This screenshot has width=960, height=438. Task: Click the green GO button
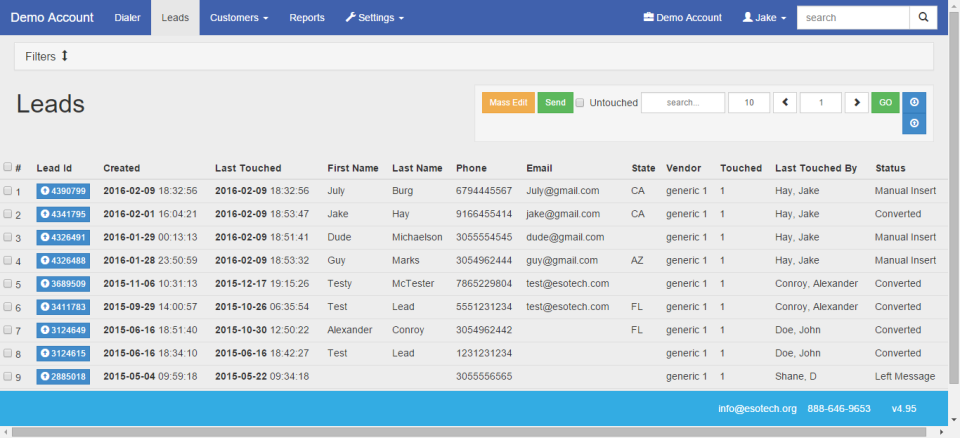(x=885, y=103)
